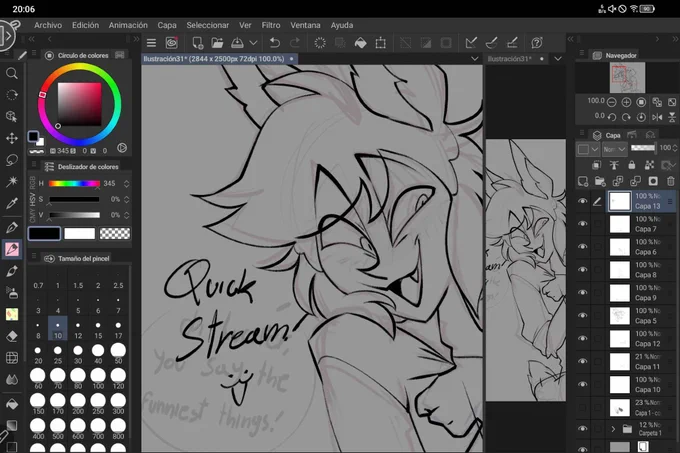Select the Fill bucket tool in left toolbar
680x453 pixels.
[x=12, y=404]
